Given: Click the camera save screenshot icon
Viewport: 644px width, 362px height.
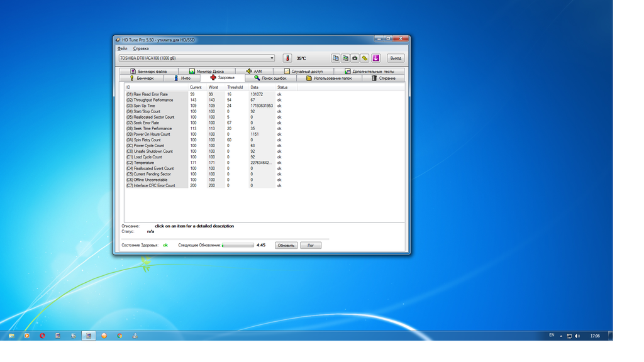Looking at the screenshot, I should (x=355, y=58).
